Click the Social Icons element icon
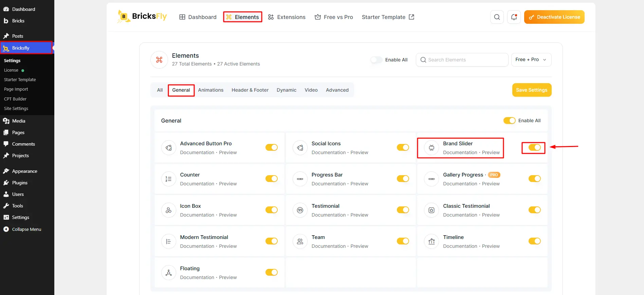 [300, 148]
